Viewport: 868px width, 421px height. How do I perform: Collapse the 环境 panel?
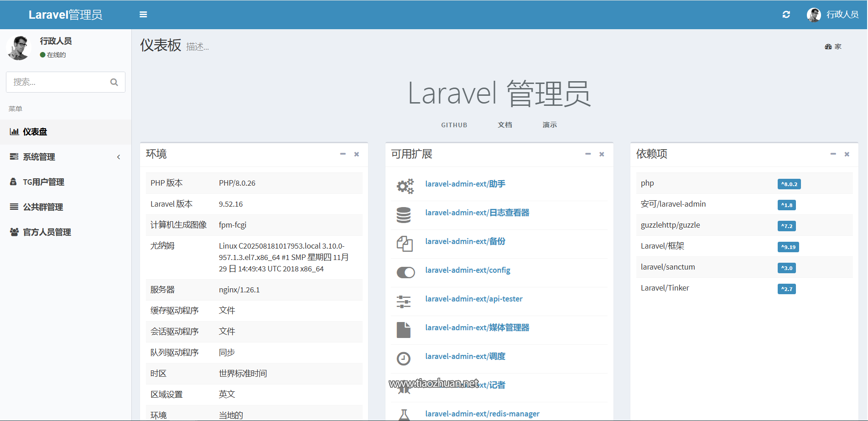[343, 154]
